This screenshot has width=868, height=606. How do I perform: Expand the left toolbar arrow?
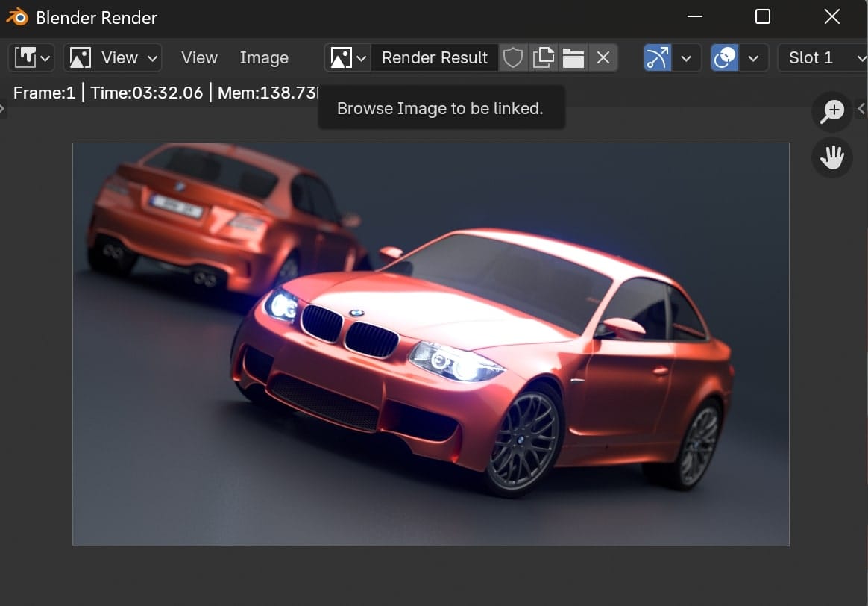click(x=3, y=110)
